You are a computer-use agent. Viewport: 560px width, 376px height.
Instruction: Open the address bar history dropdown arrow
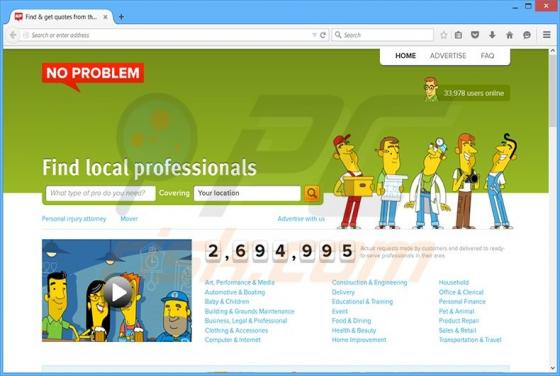point(314,35)
